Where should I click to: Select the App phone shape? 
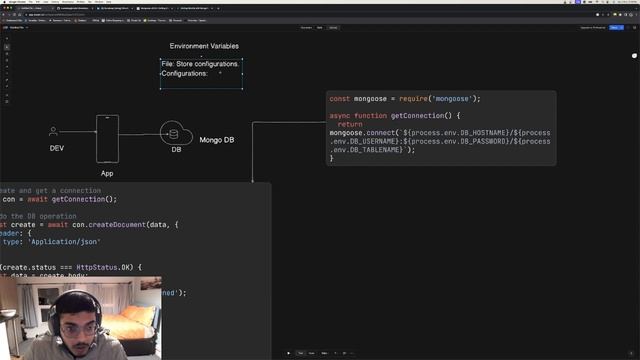pyautogui.click(x=107, y=139)
